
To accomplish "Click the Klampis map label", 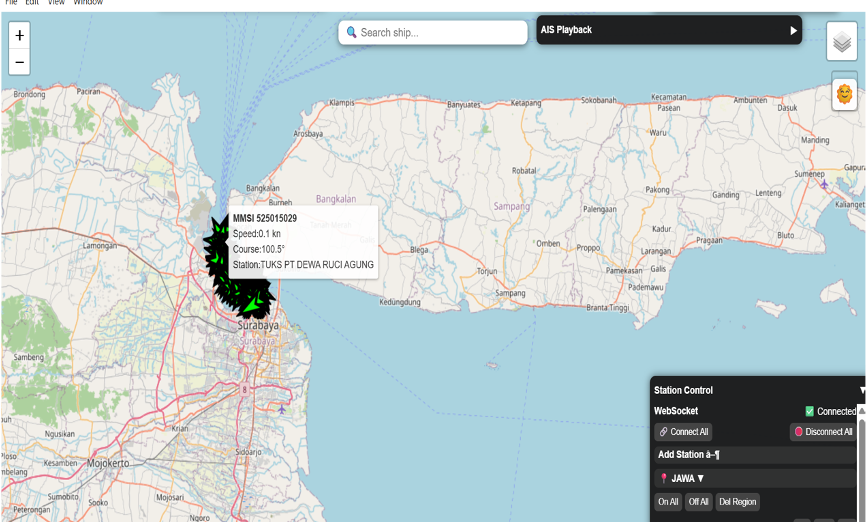I will point(342,103).
